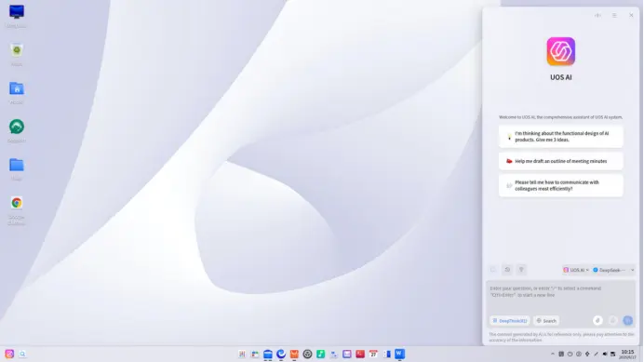644x362 pixels.
Task: Click the WPS Writer icon in the dock
Action: [399, 354]
